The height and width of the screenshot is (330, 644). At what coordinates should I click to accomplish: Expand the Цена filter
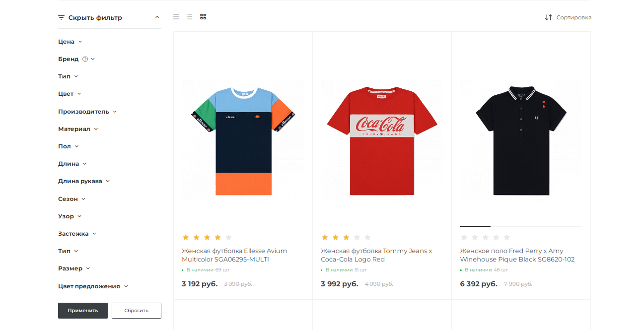pyautogui.click(x=70, y=42)
